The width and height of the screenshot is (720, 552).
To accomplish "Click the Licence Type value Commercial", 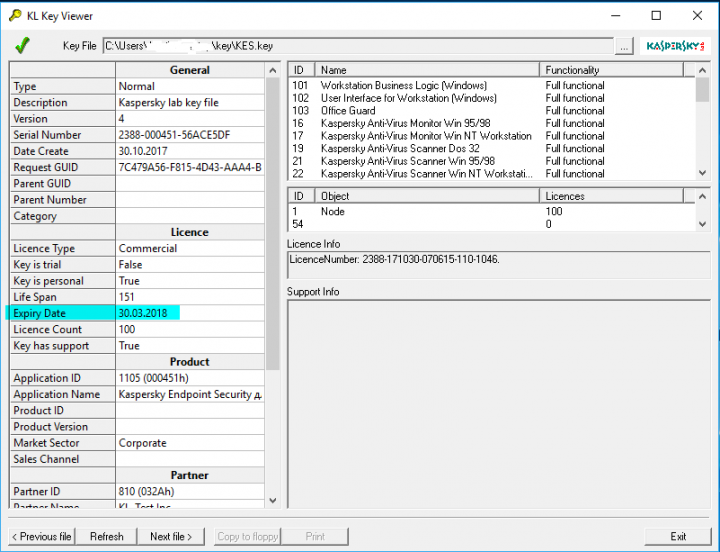I will 190,248.
